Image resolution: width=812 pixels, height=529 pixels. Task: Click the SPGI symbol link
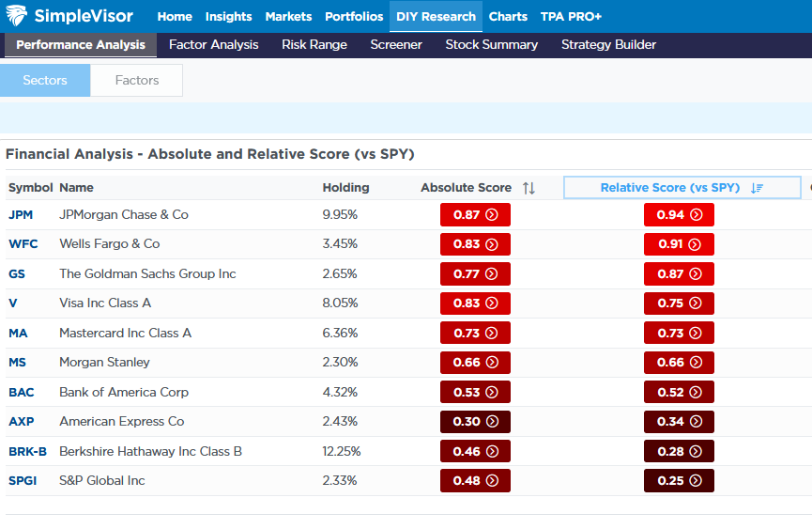tap(23, 481)
